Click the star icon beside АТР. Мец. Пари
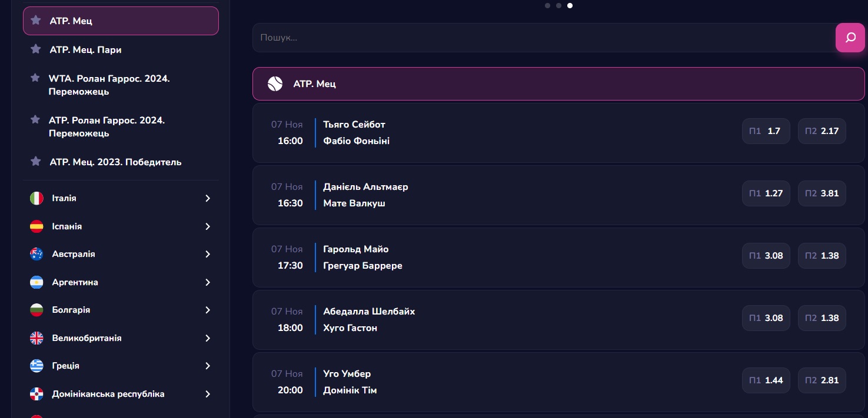868x418 pixels. [36, 49]
